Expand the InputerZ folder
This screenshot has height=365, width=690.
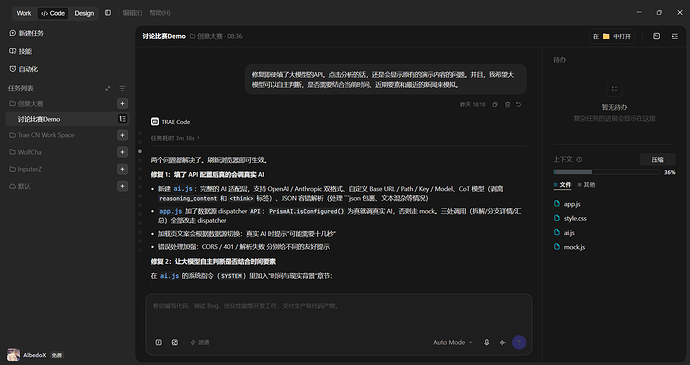click(x=26, y=169)
